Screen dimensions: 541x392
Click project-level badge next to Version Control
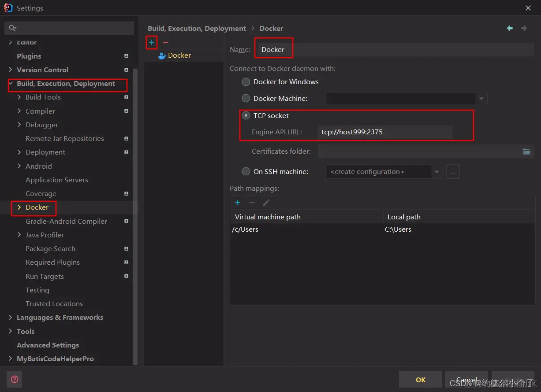point(127,70)
